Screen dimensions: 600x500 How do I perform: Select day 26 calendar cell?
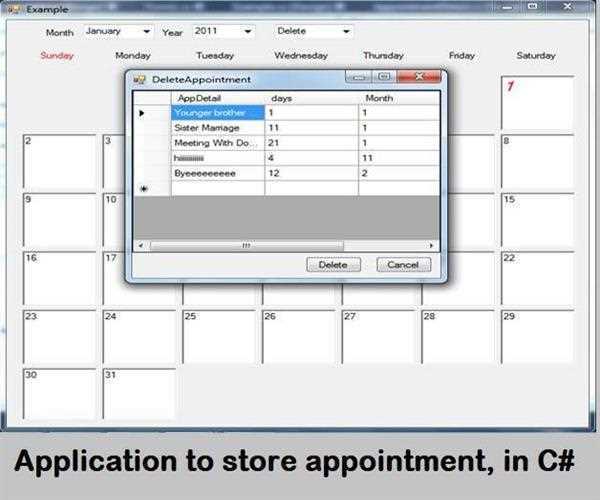[298, 337]
